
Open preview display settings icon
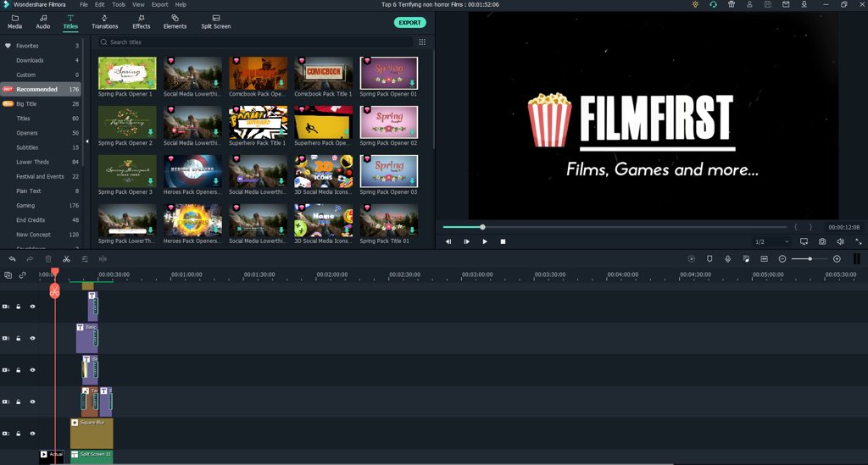click(804, 241)
